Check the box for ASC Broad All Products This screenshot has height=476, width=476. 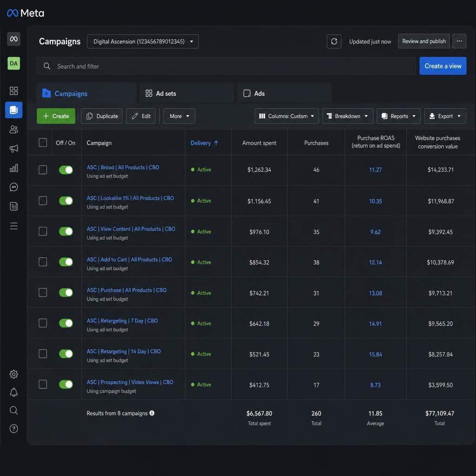pyautogui.click(x=43, y=170)
